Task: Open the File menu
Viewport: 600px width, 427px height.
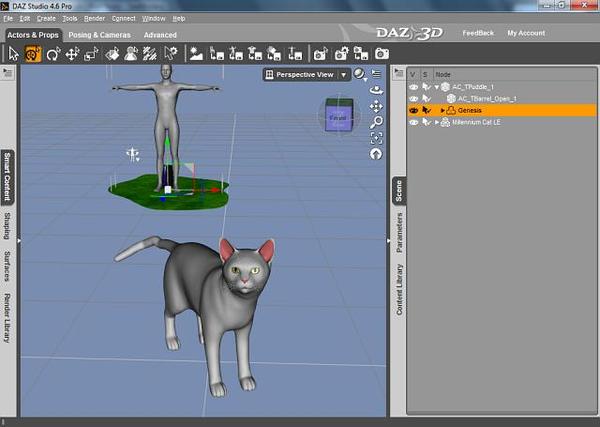Action: (8, 18)
